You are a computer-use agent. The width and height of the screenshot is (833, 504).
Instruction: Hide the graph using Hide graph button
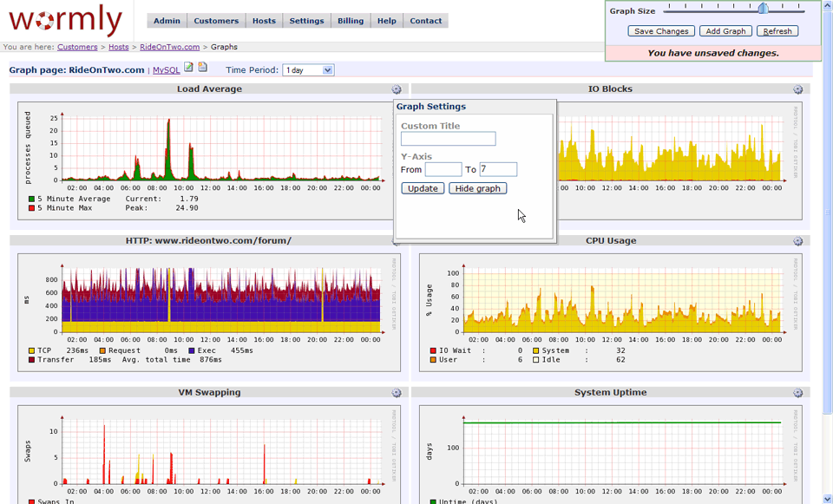pos(477,187)
